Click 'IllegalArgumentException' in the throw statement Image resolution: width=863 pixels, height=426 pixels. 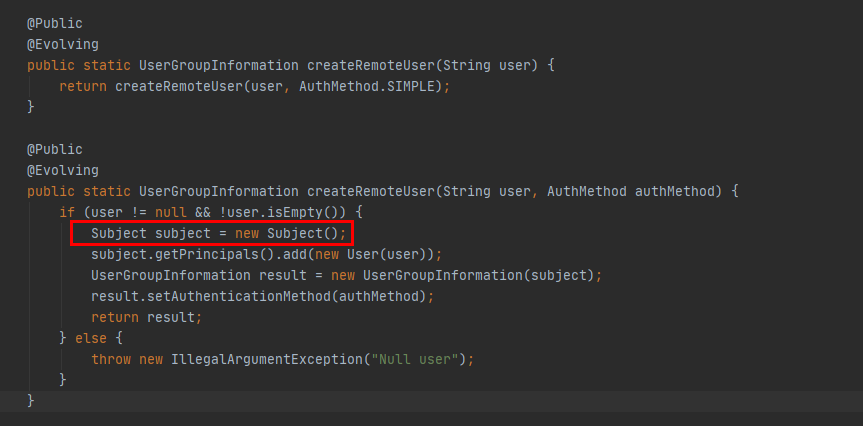pos(266,359)
